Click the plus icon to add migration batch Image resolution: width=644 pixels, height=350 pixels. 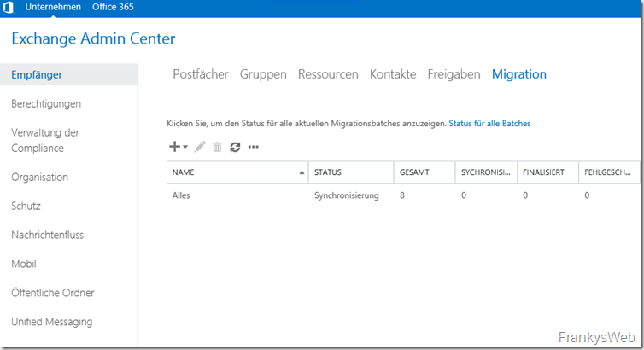(x=174, y=147)
